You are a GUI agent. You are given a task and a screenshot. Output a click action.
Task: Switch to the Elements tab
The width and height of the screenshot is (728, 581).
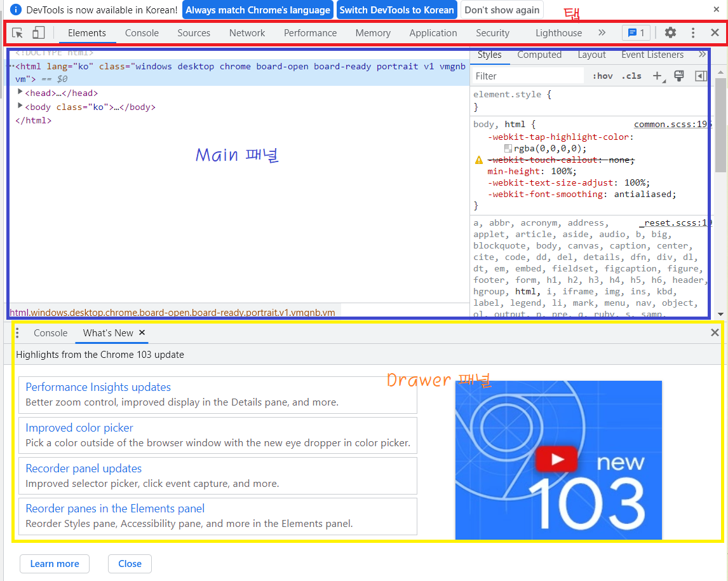pos(87,33)
